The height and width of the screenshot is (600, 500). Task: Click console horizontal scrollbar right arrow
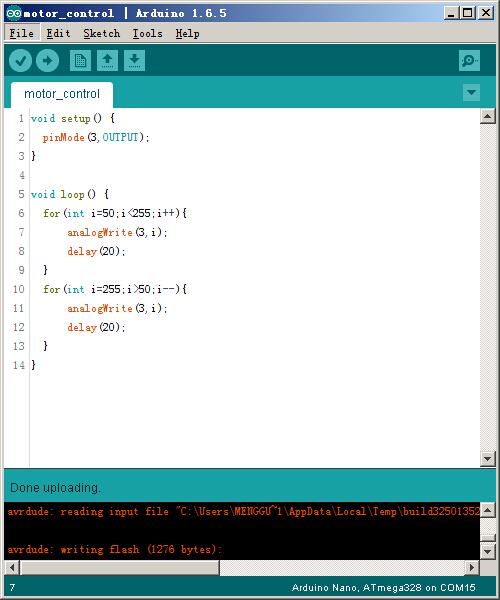pyautogui.click(x=472, y=567)
